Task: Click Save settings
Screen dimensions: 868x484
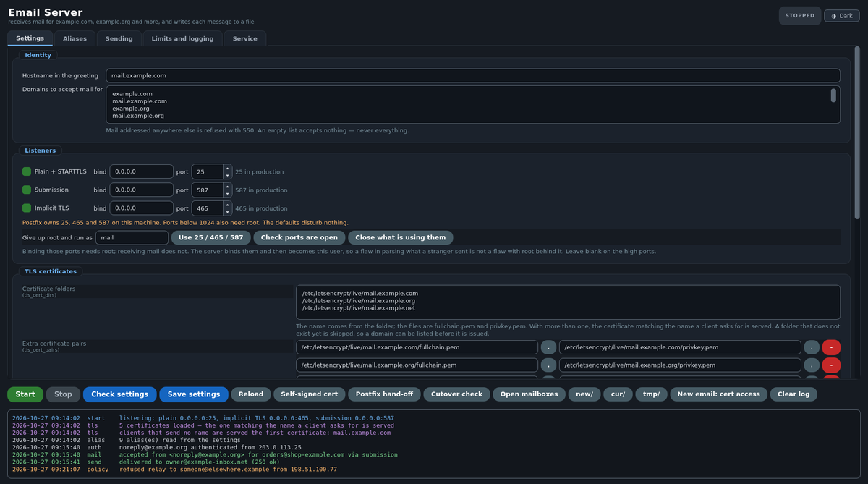Action: (194, 394)
